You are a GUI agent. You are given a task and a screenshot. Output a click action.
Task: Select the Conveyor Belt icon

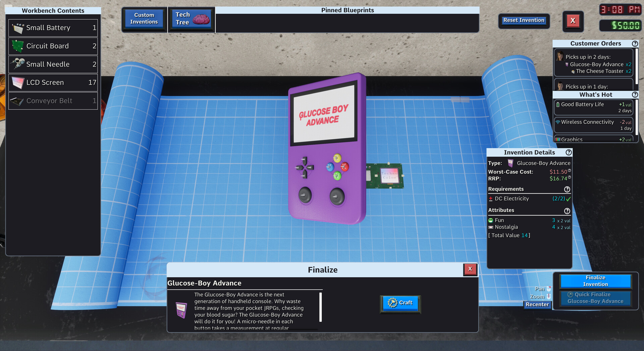[x=17, y=101]
